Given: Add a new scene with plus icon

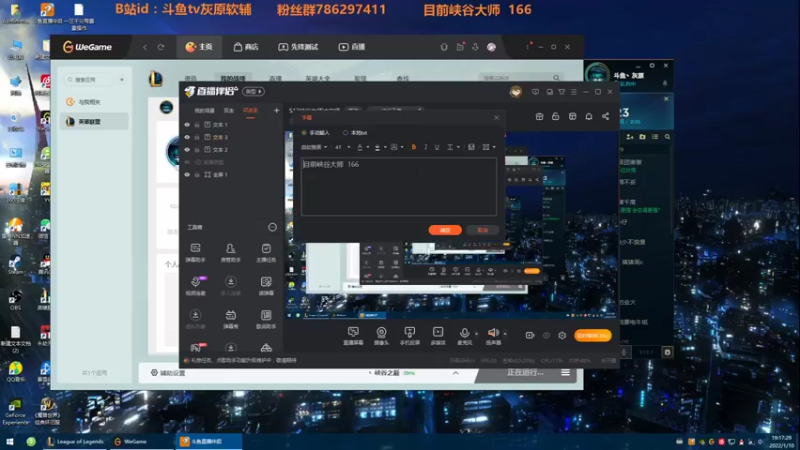Looking at the screenshot, I should [277, 110].
